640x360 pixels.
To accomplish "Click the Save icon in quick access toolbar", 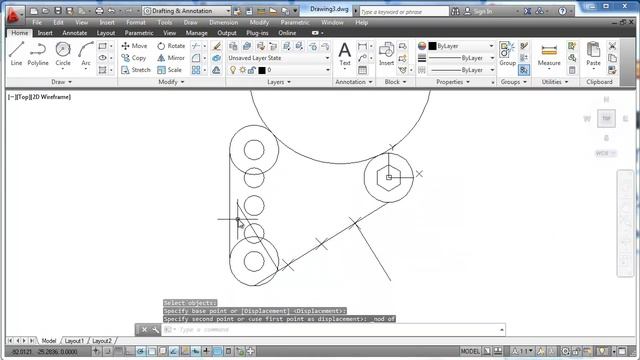I will [x=58, y=11].
